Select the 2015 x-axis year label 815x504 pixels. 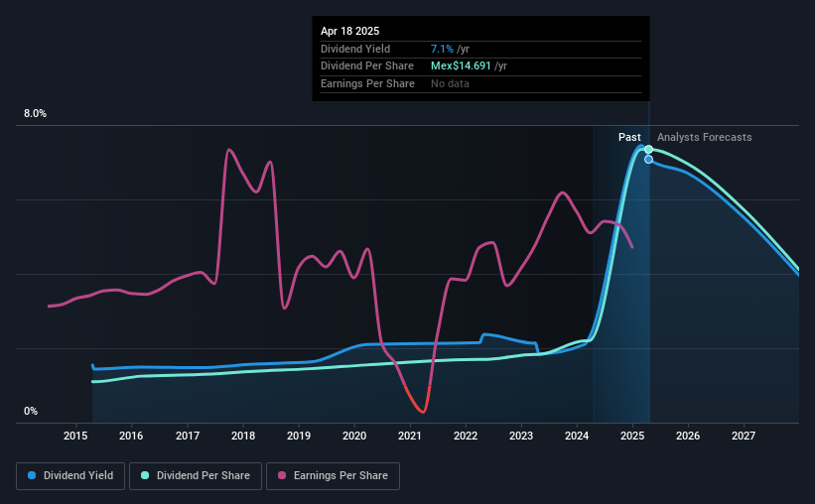76,435
